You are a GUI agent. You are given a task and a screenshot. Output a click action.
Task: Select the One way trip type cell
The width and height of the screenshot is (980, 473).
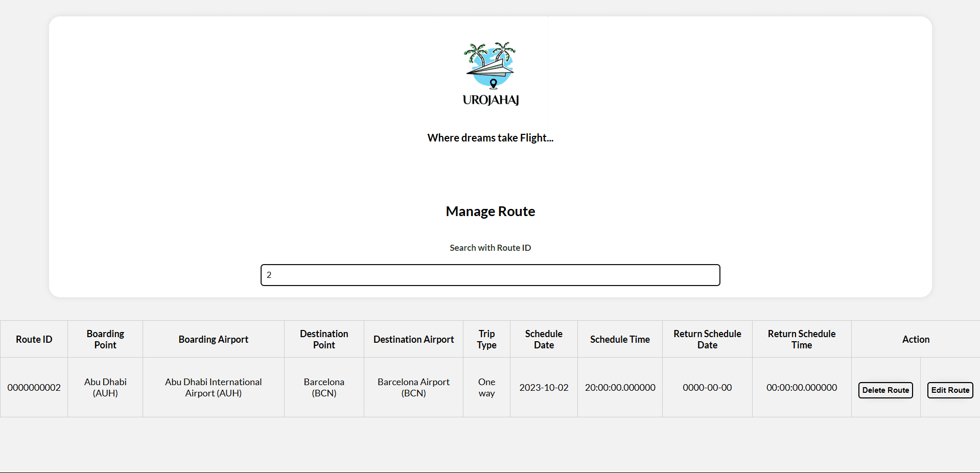coord(486,387)
